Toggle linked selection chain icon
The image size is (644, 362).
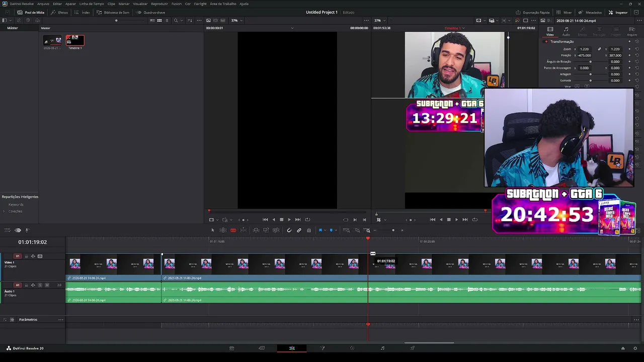click(x=299, y=230)
